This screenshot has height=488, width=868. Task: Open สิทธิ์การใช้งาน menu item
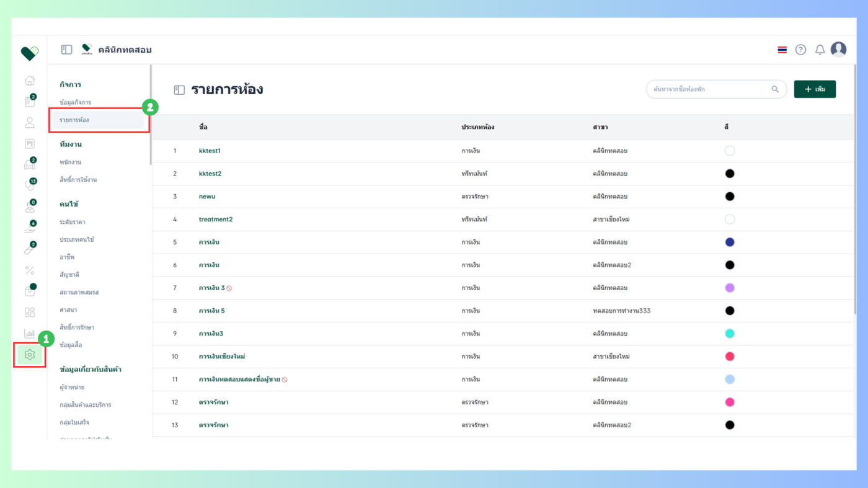pos(78,180)
